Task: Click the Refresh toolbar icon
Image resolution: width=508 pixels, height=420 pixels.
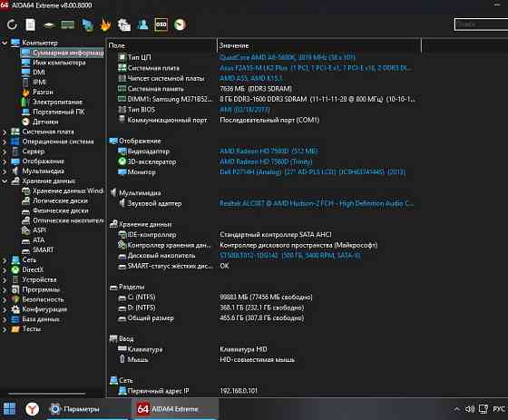Action: pos(12,24)
